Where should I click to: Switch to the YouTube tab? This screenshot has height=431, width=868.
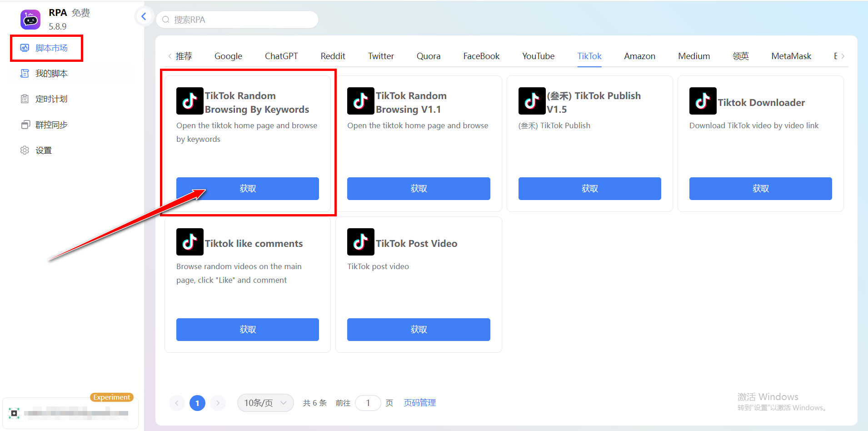pos(538,56)
